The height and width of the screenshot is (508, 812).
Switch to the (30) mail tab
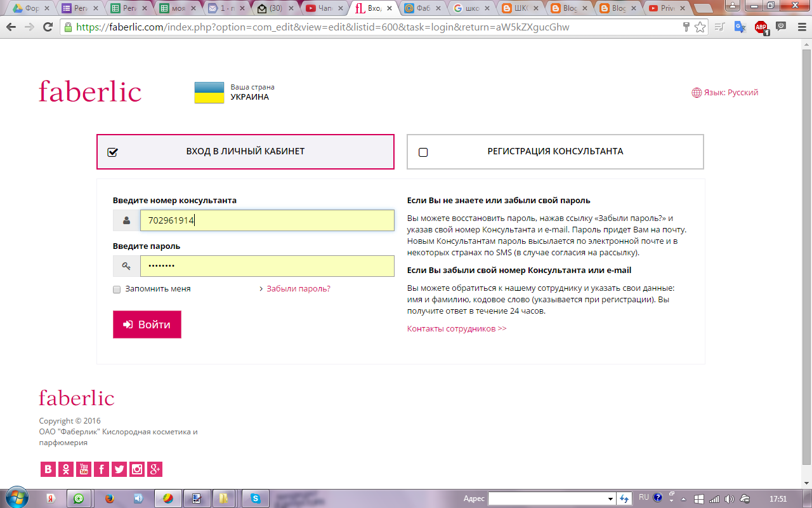(275, 8)
